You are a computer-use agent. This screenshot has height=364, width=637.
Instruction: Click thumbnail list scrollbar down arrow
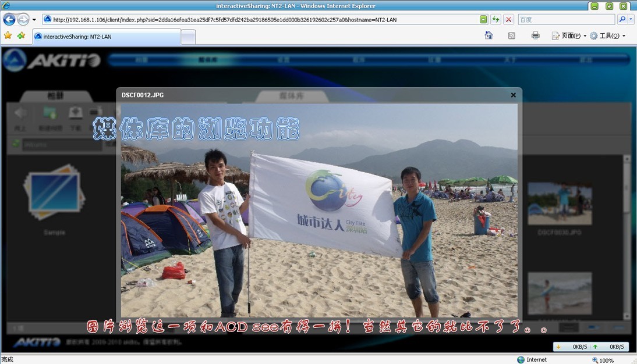[x=627, y=316]
